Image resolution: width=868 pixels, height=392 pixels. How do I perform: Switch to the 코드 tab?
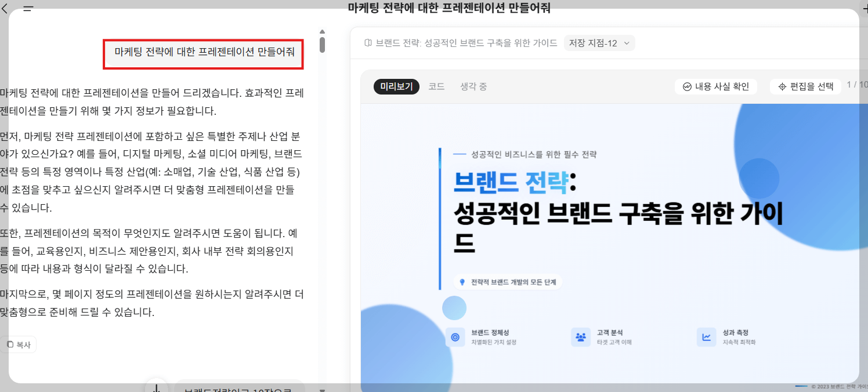[x=436, y=86]
